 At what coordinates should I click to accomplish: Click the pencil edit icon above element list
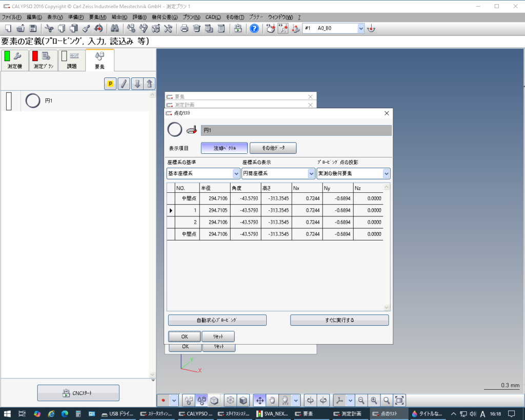pos(124,84)
